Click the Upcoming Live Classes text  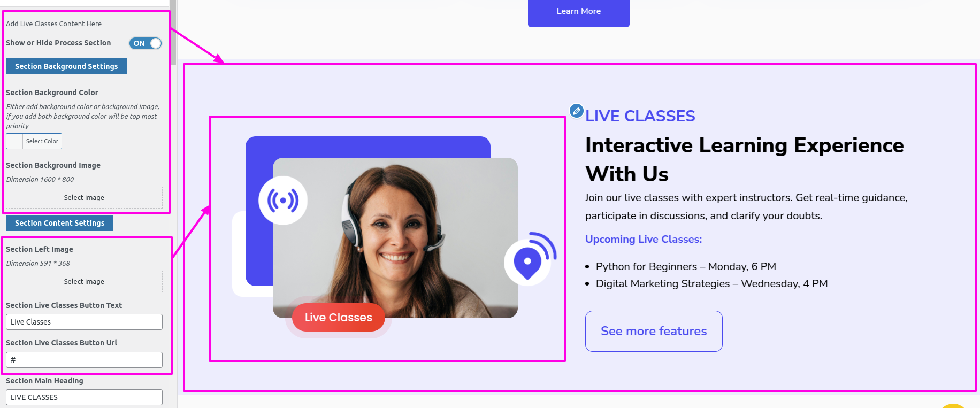[644, 239]
